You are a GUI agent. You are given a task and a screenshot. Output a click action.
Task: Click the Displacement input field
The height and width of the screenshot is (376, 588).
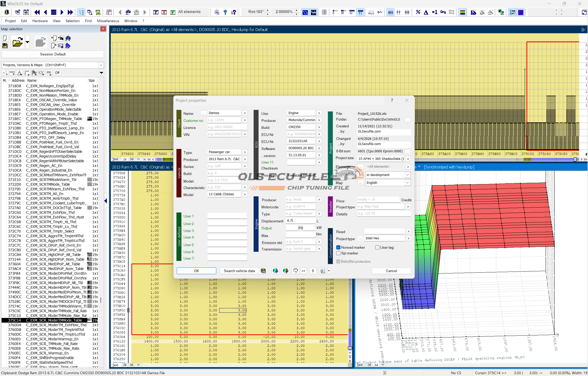301,221
